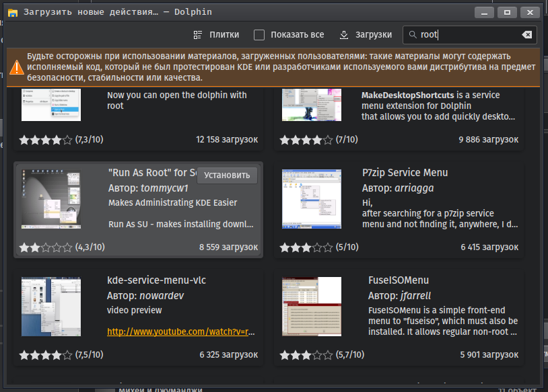This screenshot has width=548, height=392.
Task: Open the kde-service-menu-vlc thumbnail
Action: [51, 307]
